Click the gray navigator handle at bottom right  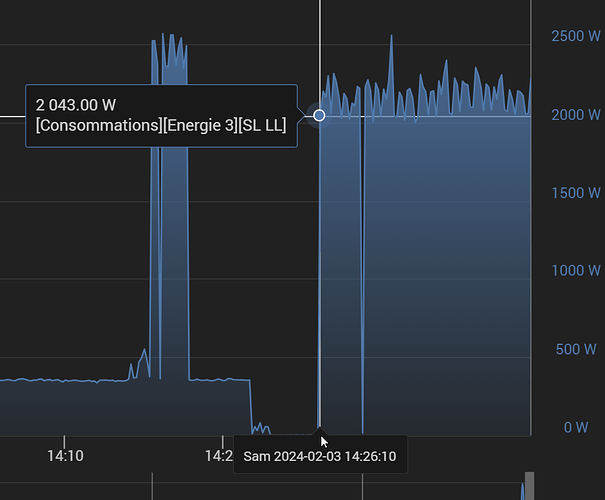click(529, 485)
